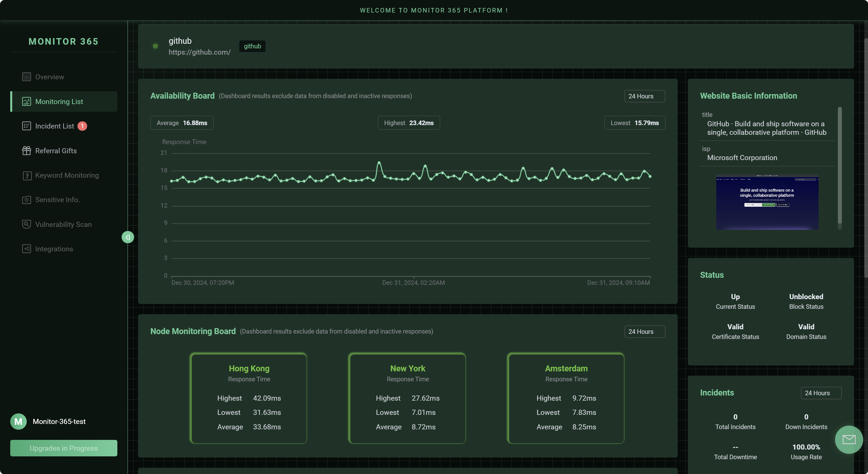Click the Referral Gifts gift icon
Screen dimensions: 868x474
coord(26,151)
